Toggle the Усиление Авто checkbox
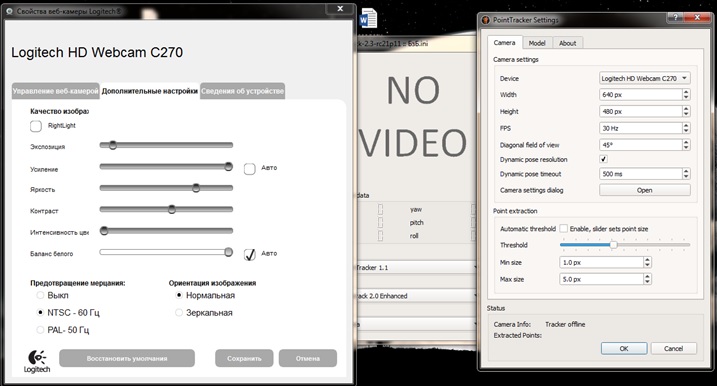 point(250,169)
